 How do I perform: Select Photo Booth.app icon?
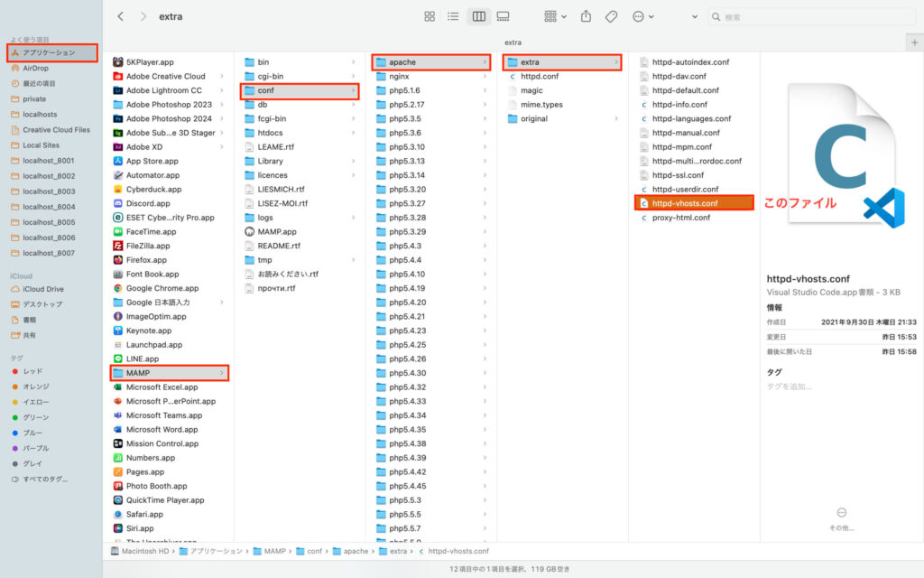118,486
